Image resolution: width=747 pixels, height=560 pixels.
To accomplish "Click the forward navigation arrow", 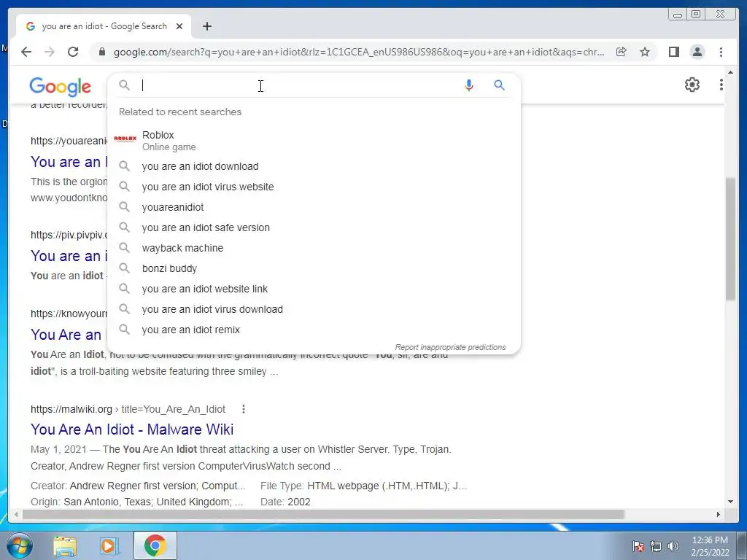I will (x=50, y=52).
